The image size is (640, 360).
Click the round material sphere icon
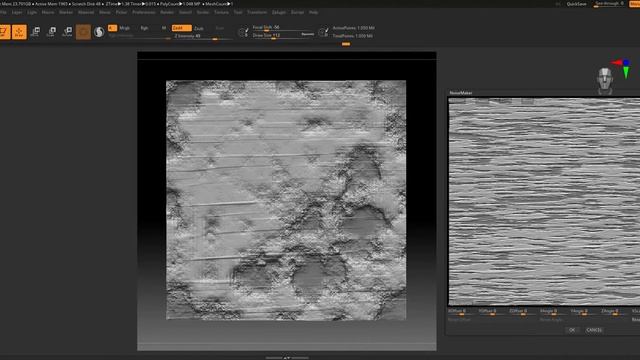point(99,32)
